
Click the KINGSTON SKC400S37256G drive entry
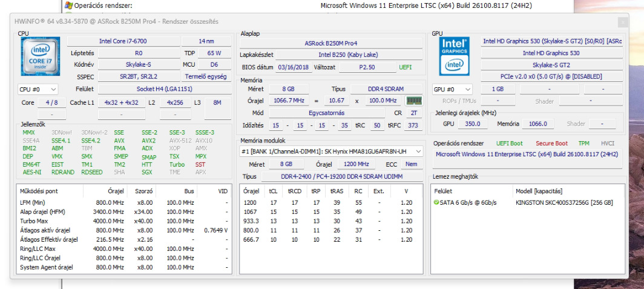[x=564, y=203]
